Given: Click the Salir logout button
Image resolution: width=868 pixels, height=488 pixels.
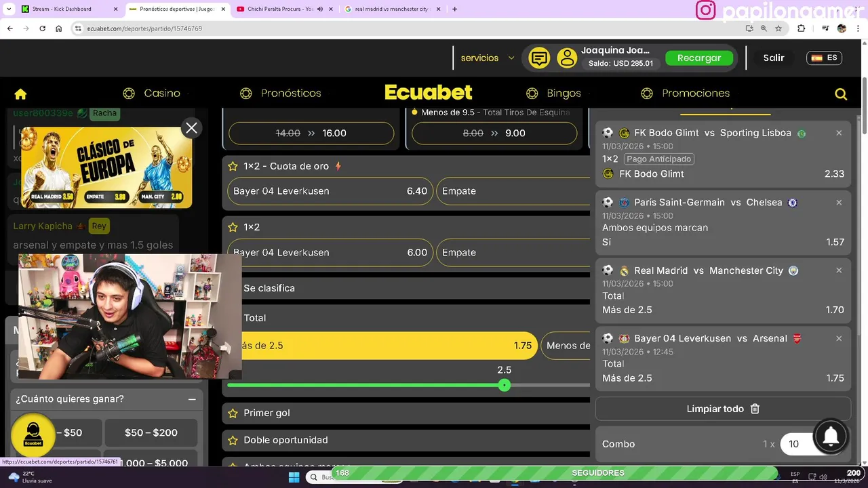Looking at the screenshot, I should click(774, 58).
